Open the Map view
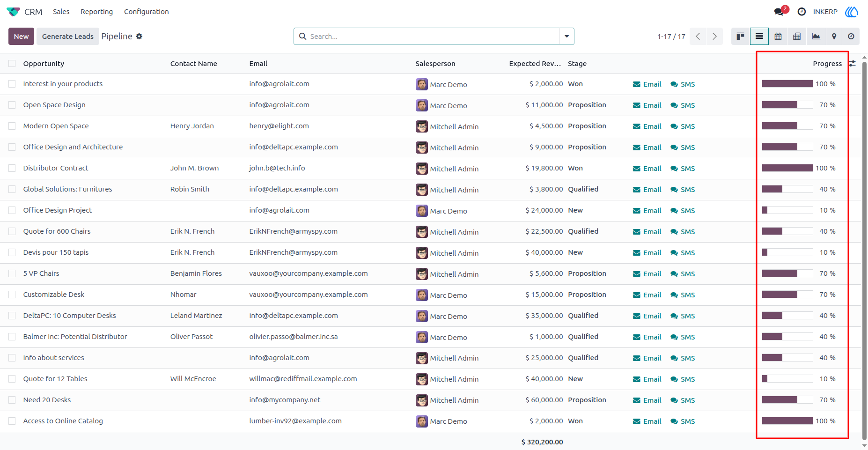The height and width of the screenshot is (450, 868). [x=834, y=37]
